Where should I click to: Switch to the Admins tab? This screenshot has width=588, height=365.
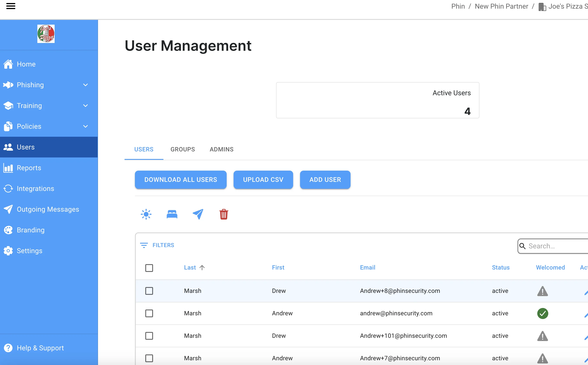pyautogui.click(x=221, y=149)
